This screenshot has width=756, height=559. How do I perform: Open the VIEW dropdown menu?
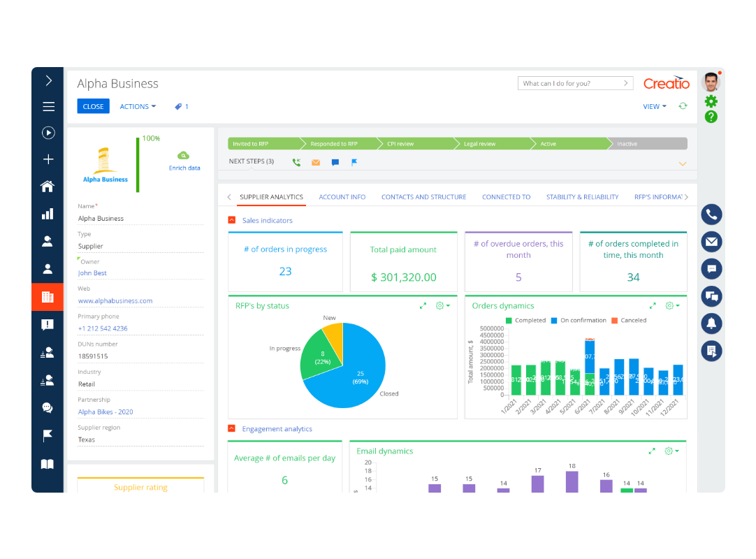click(x=655, y=107)
